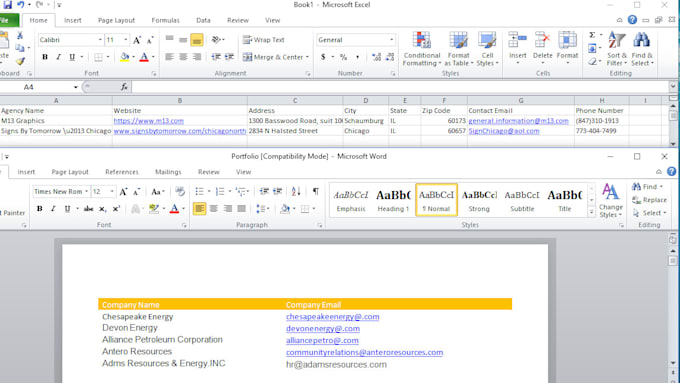Open Word References tab

click(x=122, y=172)
